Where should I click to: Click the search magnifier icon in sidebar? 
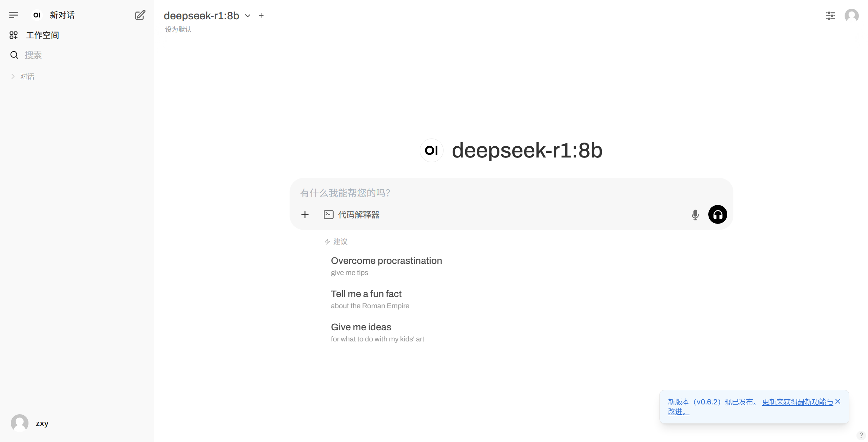[14, 55]
